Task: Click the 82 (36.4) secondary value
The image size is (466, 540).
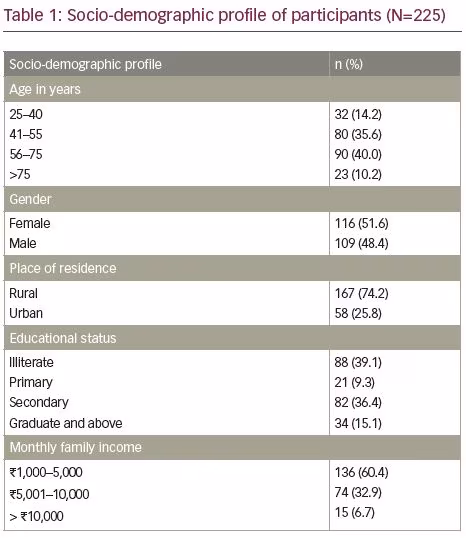Action: 358,402
